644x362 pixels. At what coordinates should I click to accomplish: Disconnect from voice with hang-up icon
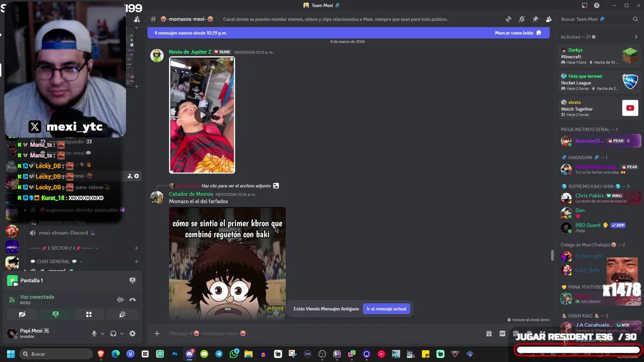pyautogui.click(x=132, y=300)
